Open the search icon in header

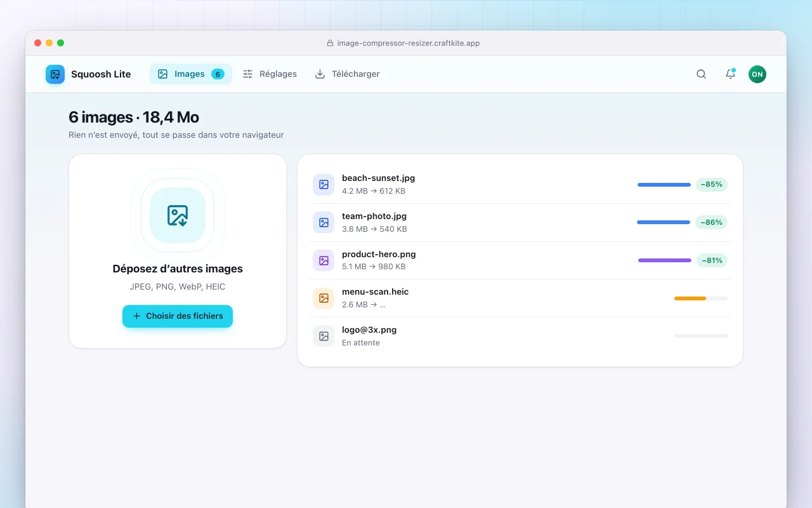click(701, 74)
